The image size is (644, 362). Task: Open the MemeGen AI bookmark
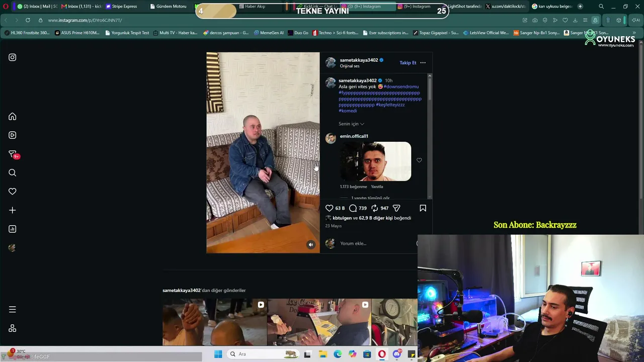coord(269,33)
